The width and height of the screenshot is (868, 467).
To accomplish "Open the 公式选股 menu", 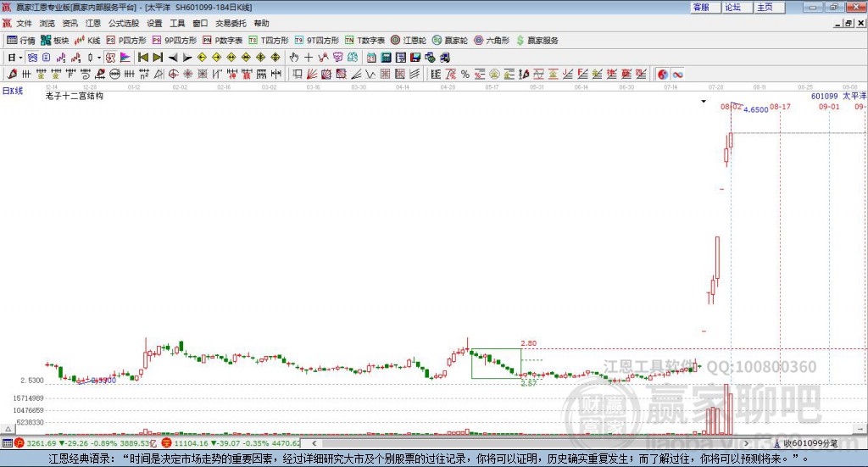I will [123, 24].
